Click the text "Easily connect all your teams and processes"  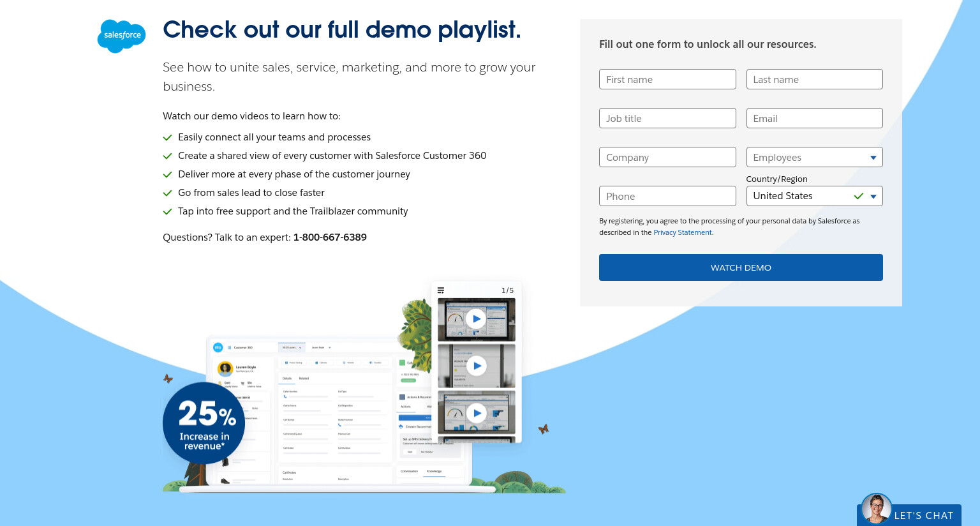coord(274,137)
